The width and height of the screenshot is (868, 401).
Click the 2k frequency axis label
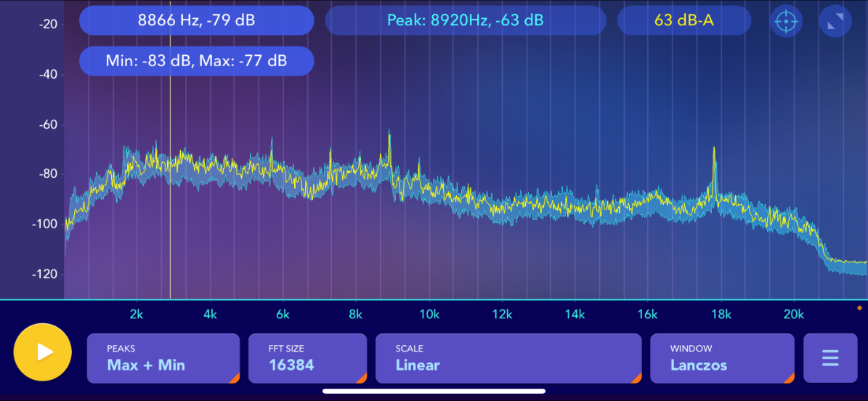click(x=137, y=314)
